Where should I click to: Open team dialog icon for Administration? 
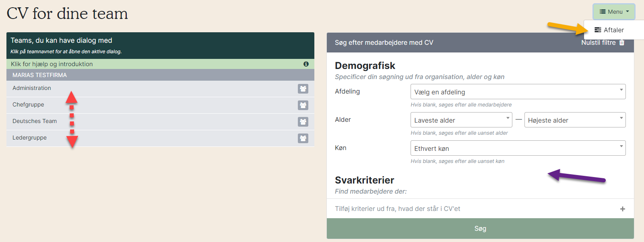[x=303, y=89]
